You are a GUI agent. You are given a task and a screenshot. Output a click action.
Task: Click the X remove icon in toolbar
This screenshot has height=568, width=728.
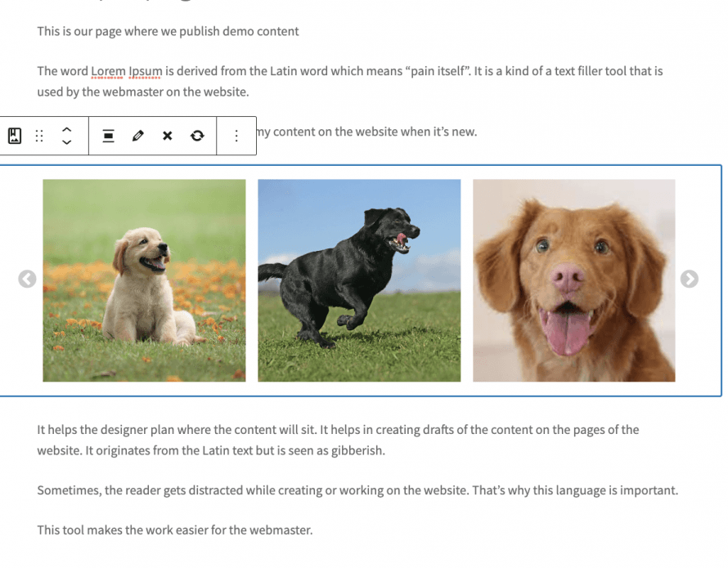pyautogui.click(x=168, y=136)
